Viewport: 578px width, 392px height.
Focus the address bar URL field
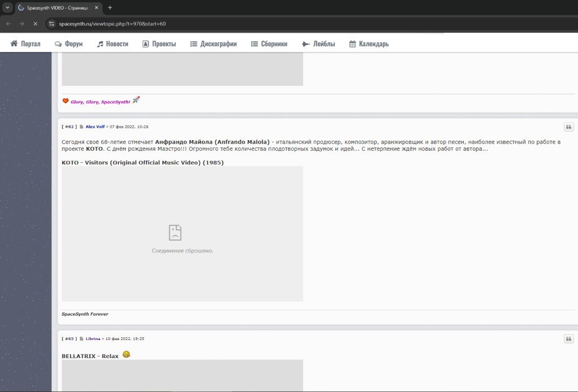112,24
